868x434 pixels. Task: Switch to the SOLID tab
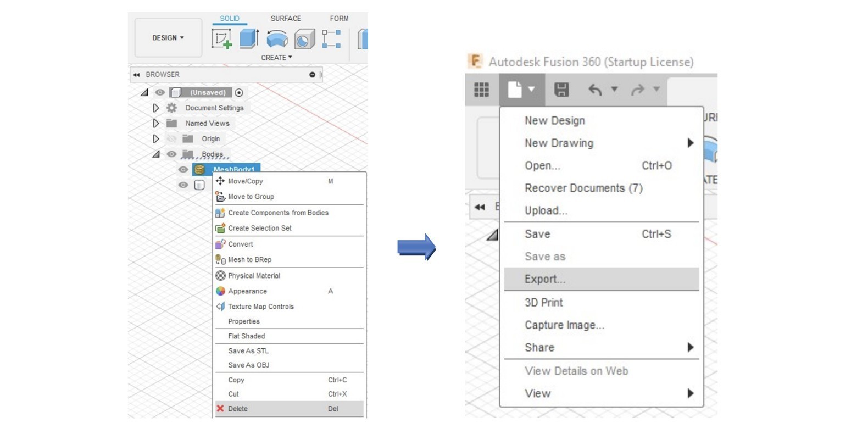click(x=230, y=19)
